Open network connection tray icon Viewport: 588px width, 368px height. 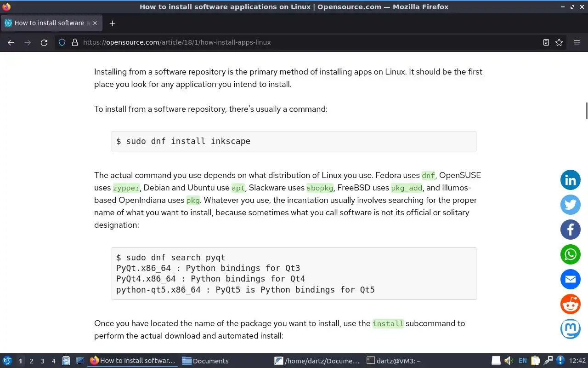[548, 361]
